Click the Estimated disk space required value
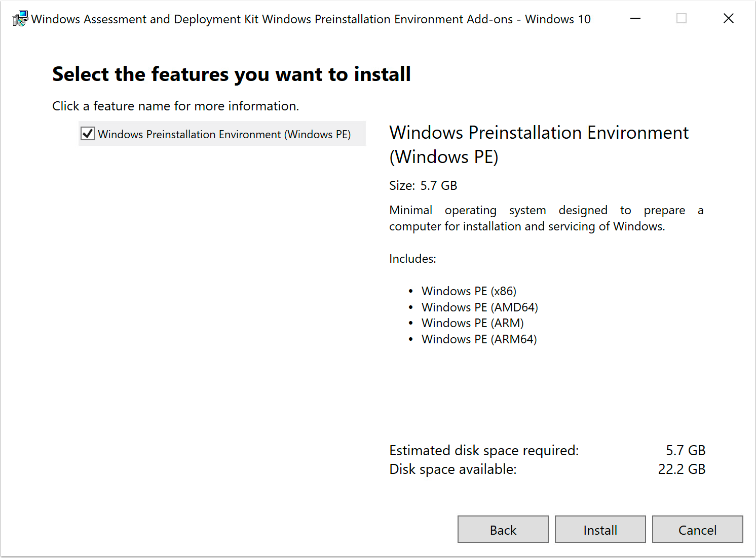 [686, 450]
